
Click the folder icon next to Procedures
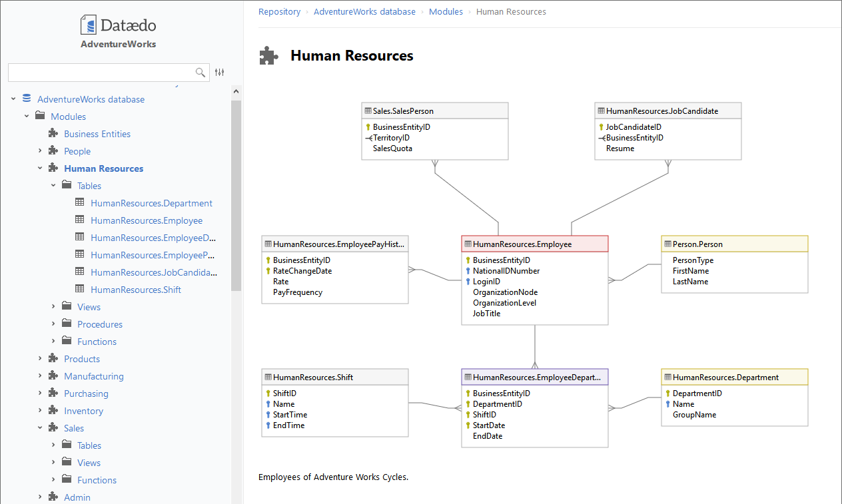67,324
